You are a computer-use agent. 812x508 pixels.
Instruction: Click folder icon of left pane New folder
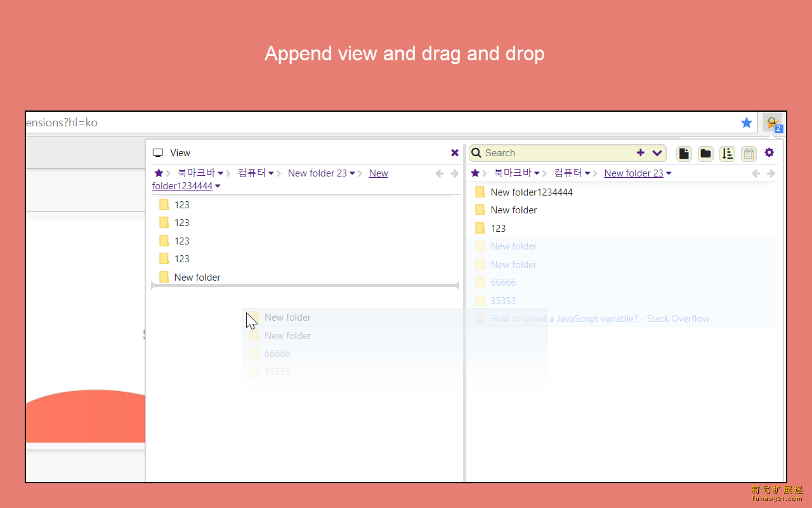click(164, 277)
